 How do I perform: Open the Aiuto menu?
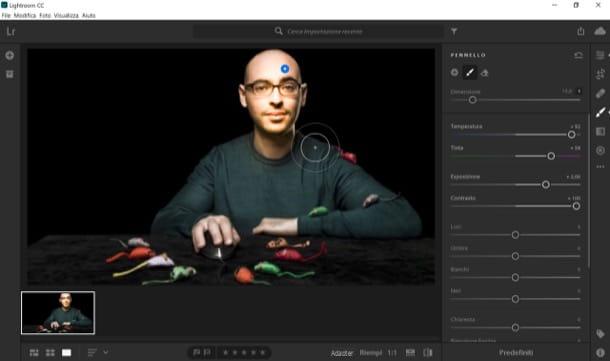(x=89, y=15)
